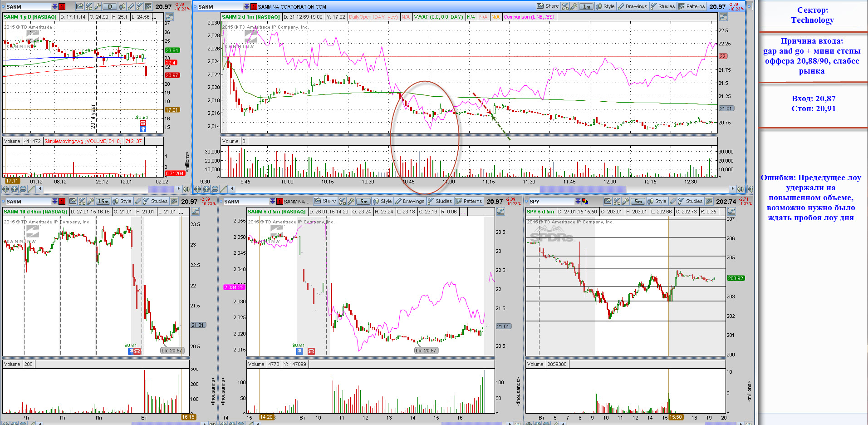Click time scrollbar thumb under 1m chart
This screenshot has width=868, height=425.
(583, 189)
